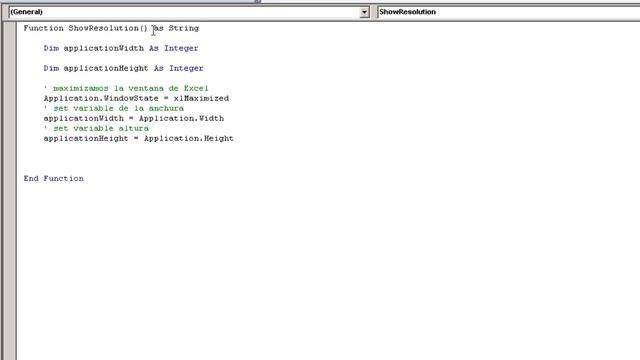Click the 'Dim applicationHeight As Integer' line
The width and height of the screenshot is (640, 360).
(x=123, y=68)
